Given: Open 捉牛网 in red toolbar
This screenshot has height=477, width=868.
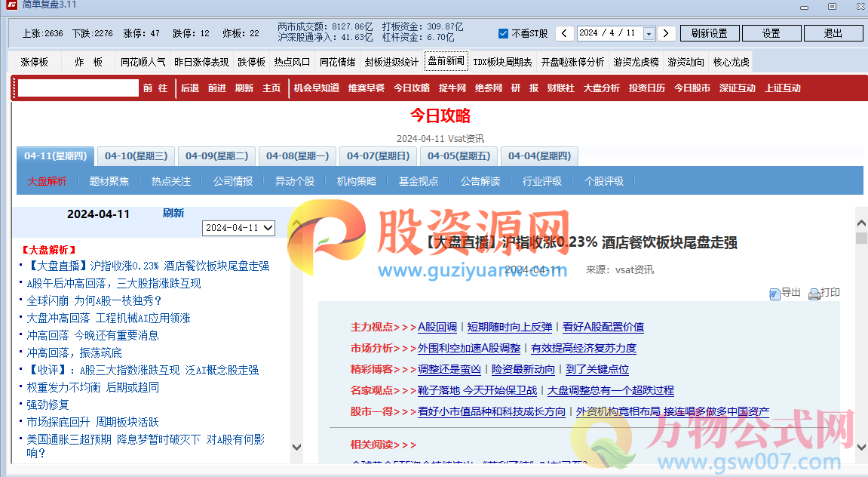Looking at the screenshot, I should [452, 88].
